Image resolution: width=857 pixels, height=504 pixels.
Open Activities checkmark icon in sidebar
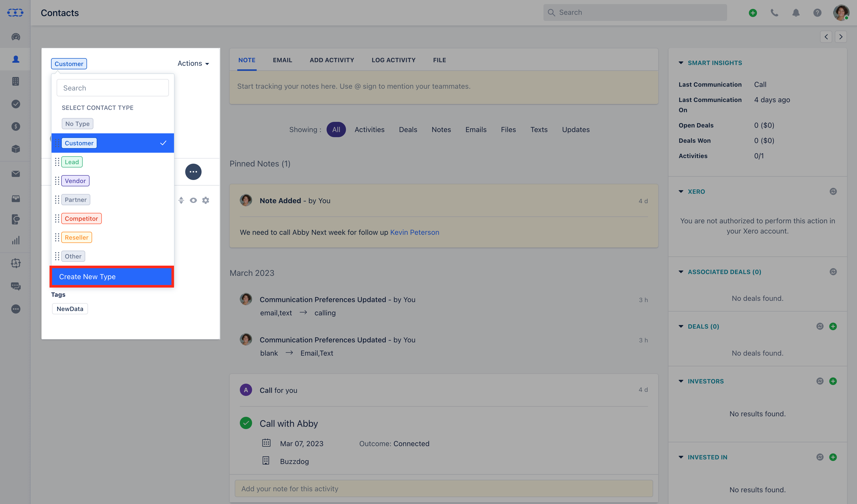[16, 104]
